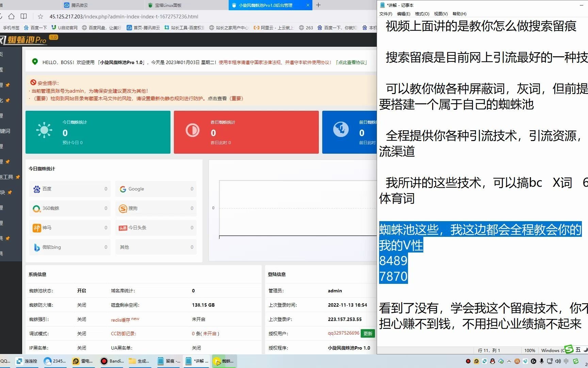The image size is (588, 368).
Task: Open Notepad 帮助(H) menu
Action: 459,14
